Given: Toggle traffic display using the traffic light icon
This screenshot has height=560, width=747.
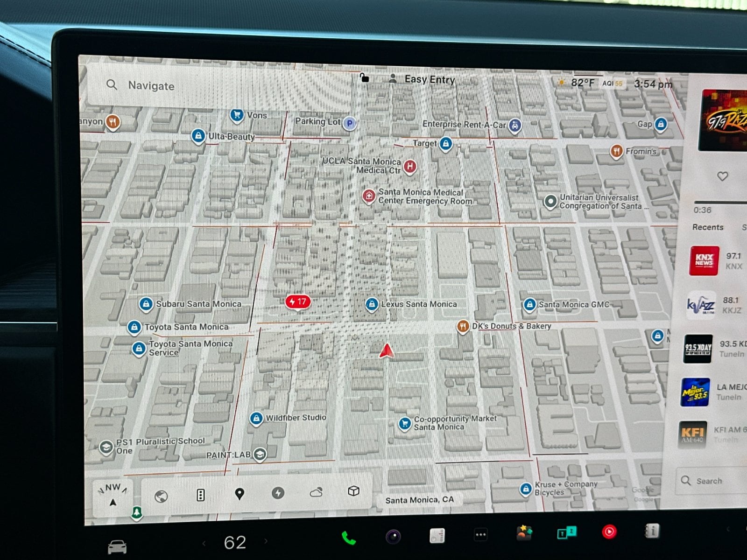Looking at the screenshot, I should [200, 495].
